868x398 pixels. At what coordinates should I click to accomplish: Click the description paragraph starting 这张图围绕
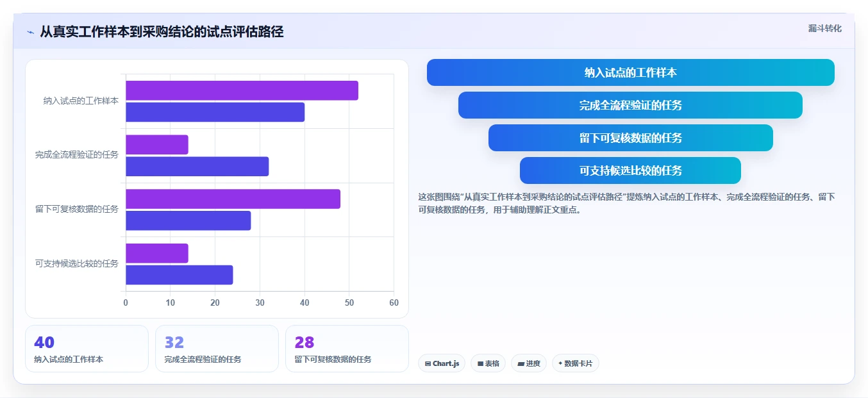626,203
